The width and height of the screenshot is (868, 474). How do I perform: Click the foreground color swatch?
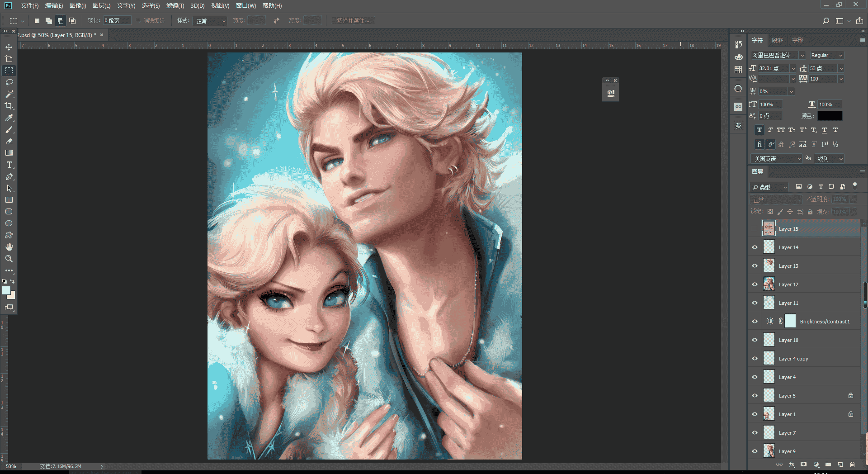pos(6,291)
